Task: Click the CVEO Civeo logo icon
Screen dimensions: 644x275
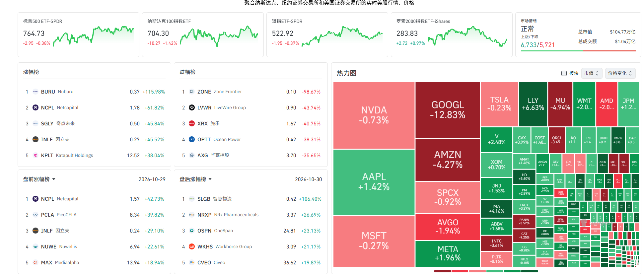Action: click(x=192, y=263)
